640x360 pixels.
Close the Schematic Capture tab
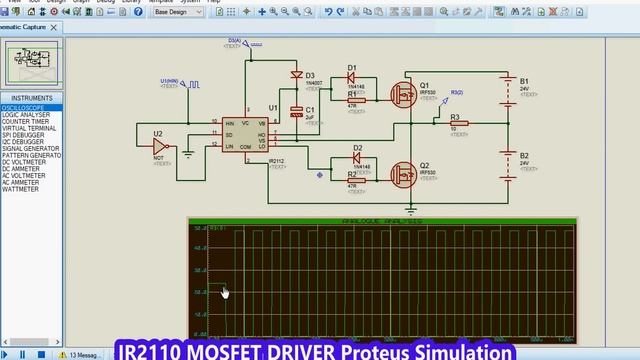[x=53, y=27]
